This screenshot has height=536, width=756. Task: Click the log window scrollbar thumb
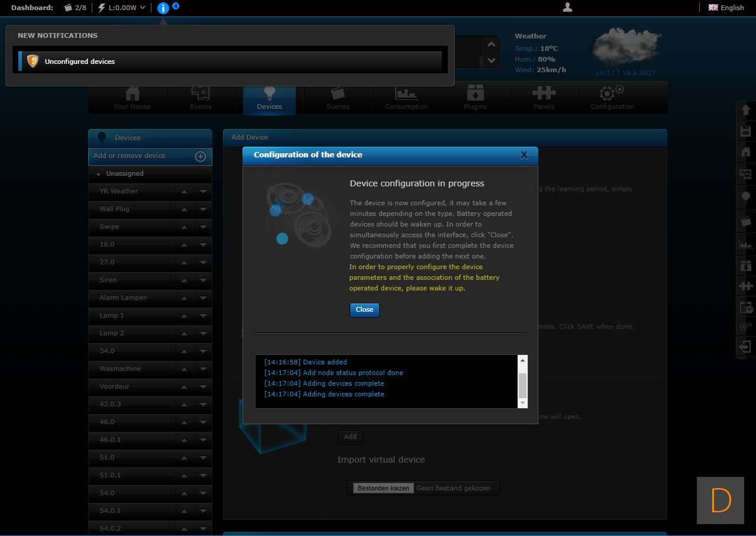pyautogui.click(x=522, y=385)
